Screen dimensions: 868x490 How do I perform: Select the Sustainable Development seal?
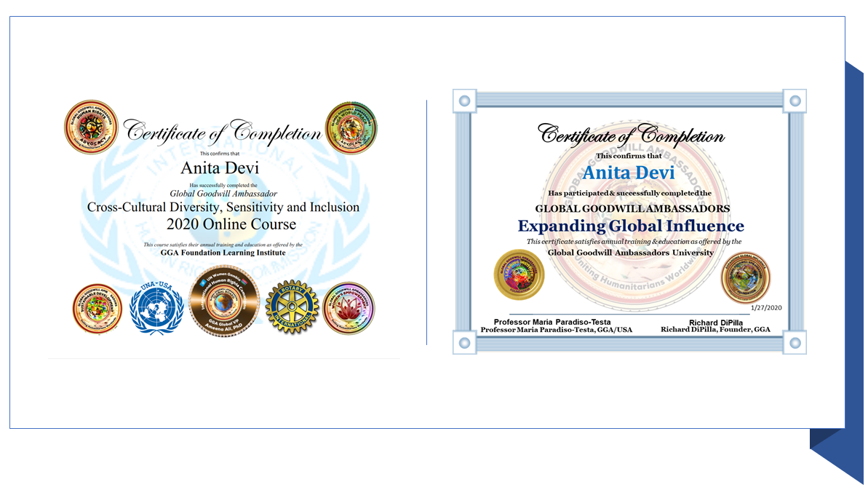click(97, 309)
